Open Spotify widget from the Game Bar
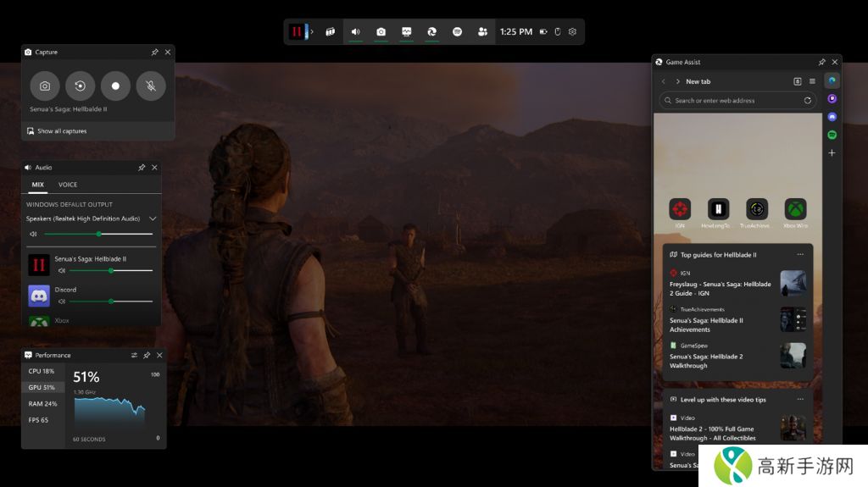Screen dimensions: 868x487 pos(457,31)
